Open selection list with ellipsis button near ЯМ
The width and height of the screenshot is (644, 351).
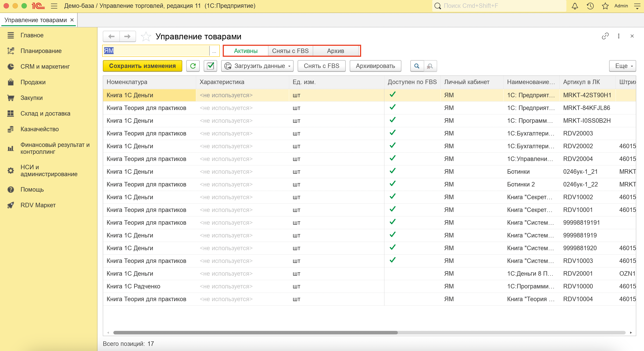pos(214,51)
